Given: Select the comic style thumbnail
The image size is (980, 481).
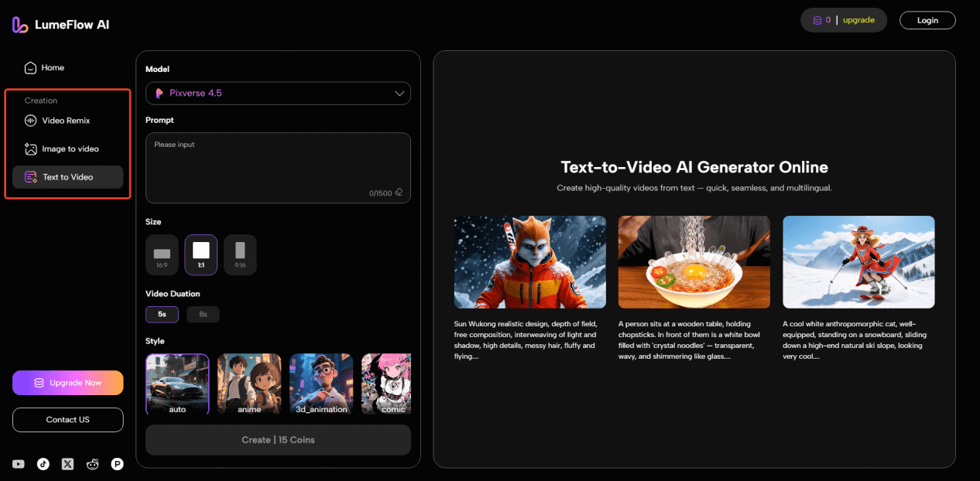Looking at the screenshot, I should coord(386,384).
